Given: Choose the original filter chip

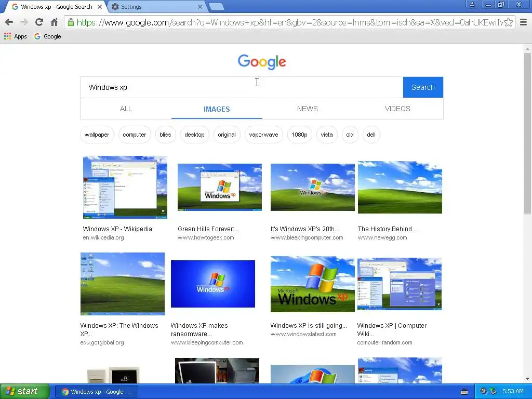Looking at the screenshot, I should [227, 135].
